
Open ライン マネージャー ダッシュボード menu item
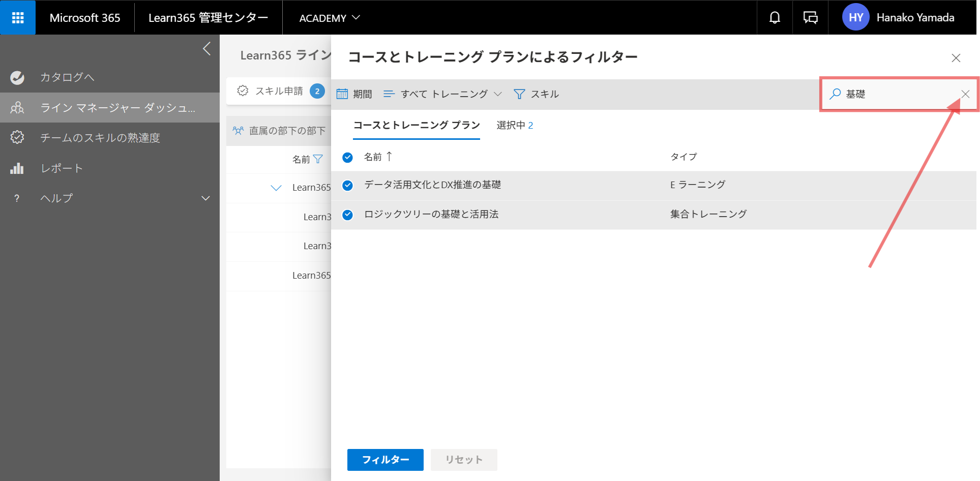(x=110, y=108)
